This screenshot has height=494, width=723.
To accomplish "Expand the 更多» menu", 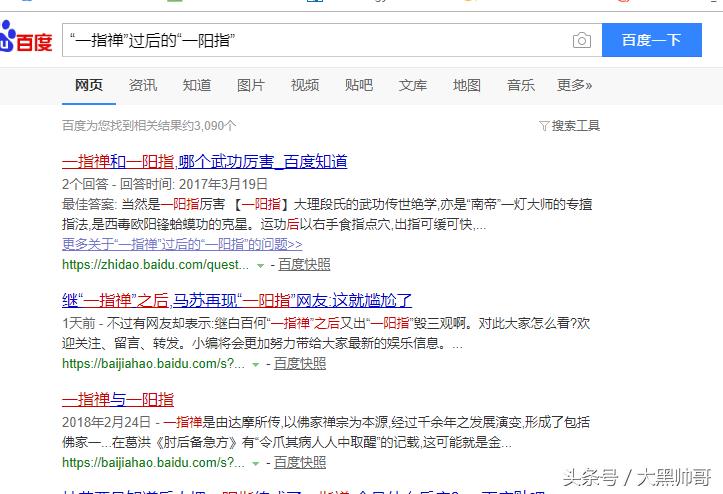I will [575, 85].
